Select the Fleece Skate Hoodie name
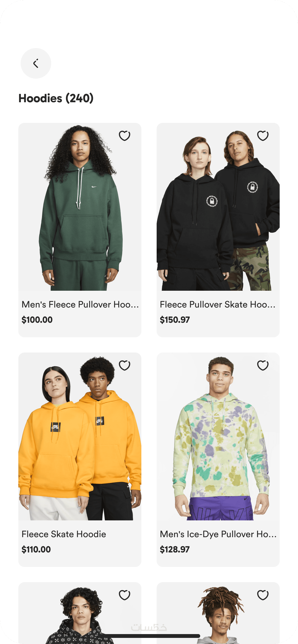 pyautogui.click(x=64, y=534)
